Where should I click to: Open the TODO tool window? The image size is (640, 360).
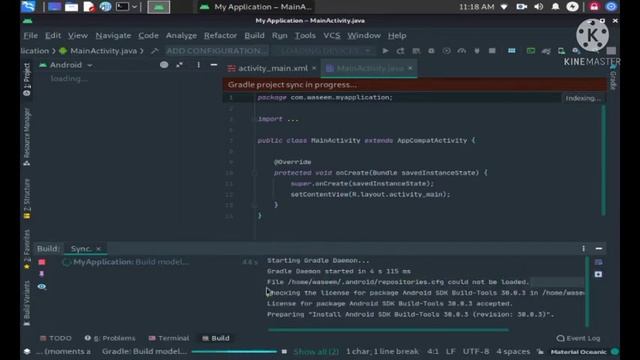coord(56,338)
